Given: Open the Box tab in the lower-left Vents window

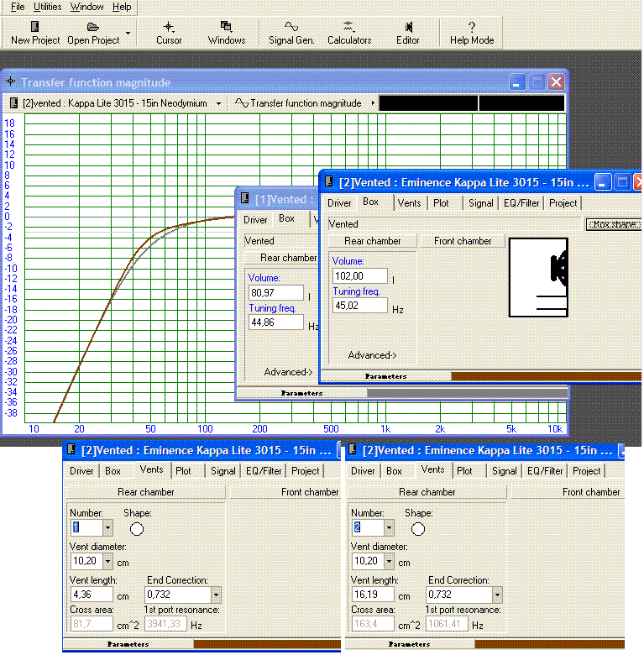Looking at the screenshot, I should 113,471.
